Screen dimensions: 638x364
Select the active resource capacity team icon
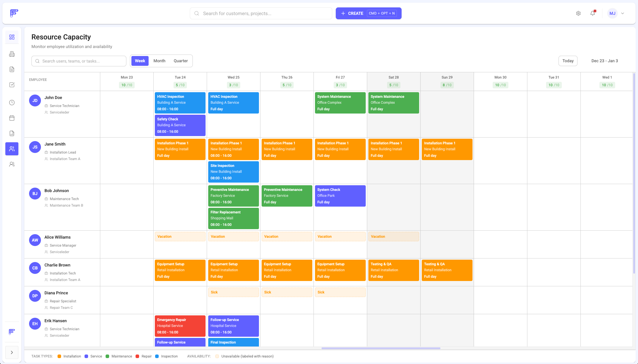point(12,149)
